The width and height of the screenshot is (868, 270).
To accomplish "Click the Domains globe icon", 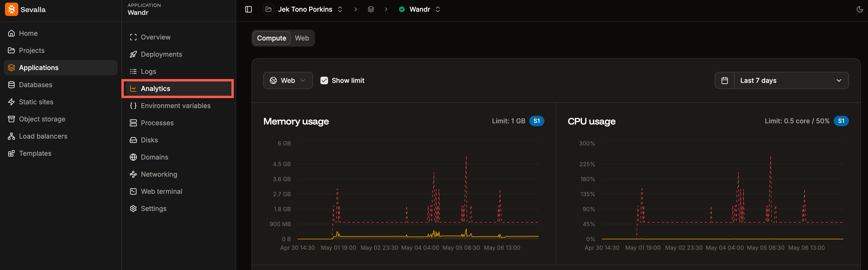I will point(133,158).
